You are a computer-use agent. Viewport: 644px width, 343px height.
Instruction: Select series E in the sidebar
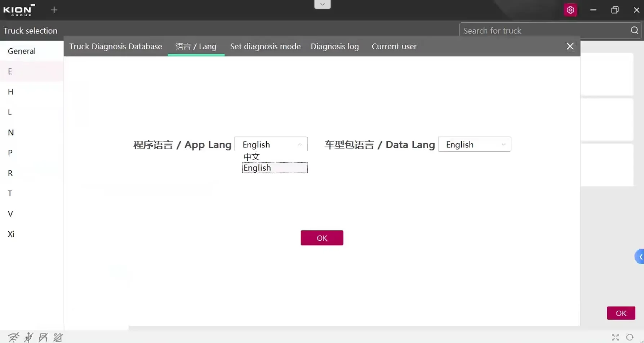pos(32,71)
